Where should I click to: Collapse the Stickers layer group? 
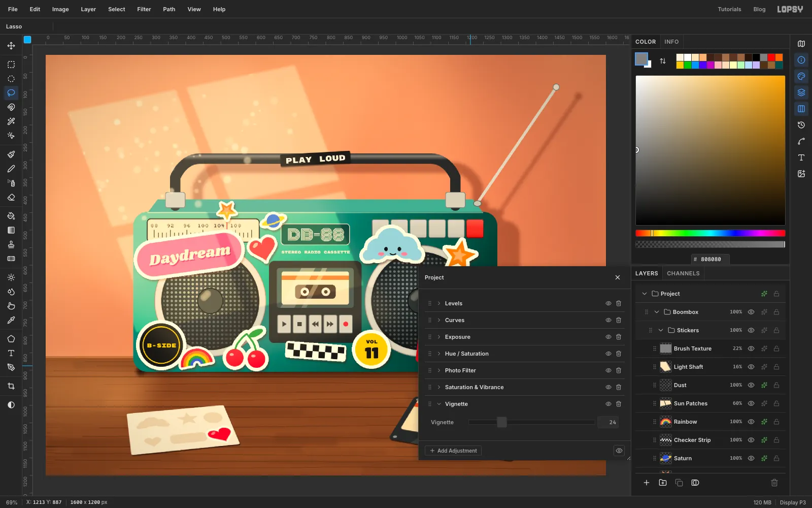661,330
